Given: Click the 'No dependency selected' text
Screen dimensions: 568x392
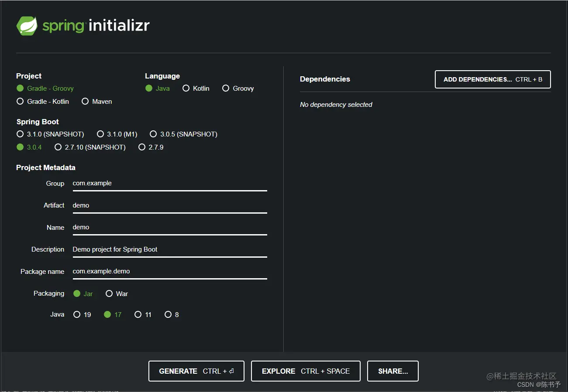Looking at the screenshot, I should point(336,105).
